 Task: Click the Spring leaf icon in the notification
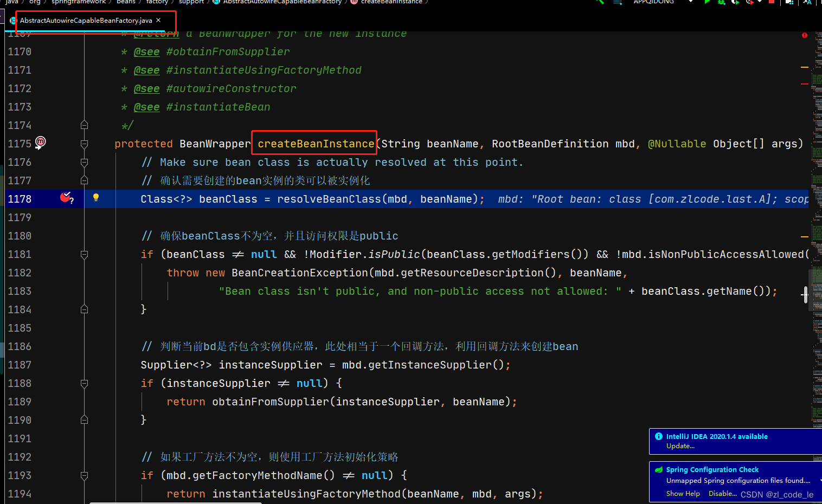[659, 470]
